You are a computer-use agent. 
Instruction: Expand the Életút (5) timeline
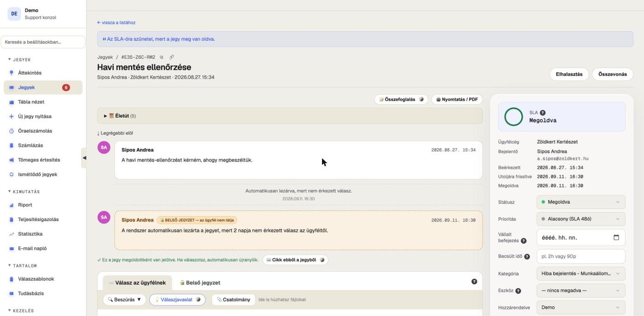pos(290,116)
